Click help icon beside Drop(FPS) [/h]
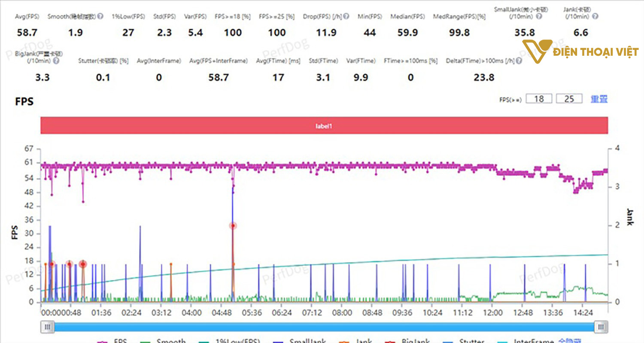 pos(346,16)
